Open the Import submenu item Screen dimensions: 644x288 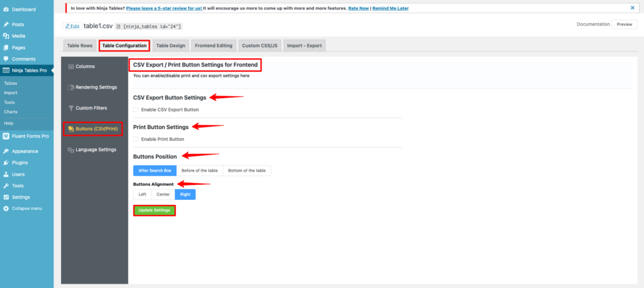(11, 93)
